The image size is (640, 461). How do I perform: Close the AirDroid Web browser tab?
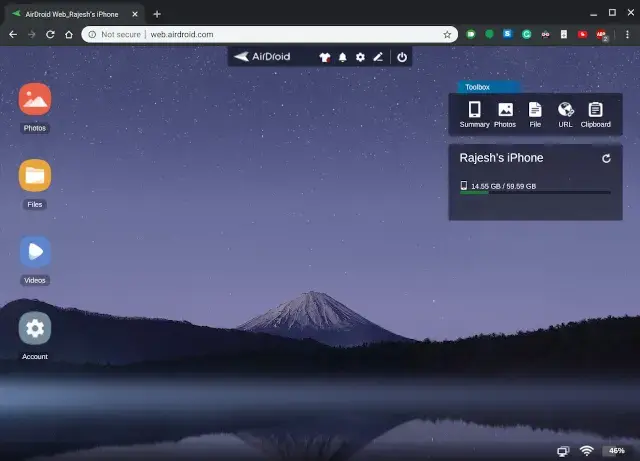135,14
